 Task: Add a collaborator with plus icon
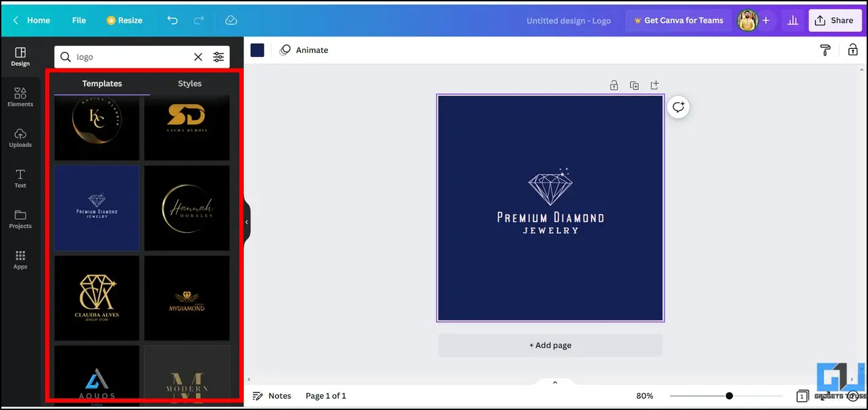(x=766, y=20)
